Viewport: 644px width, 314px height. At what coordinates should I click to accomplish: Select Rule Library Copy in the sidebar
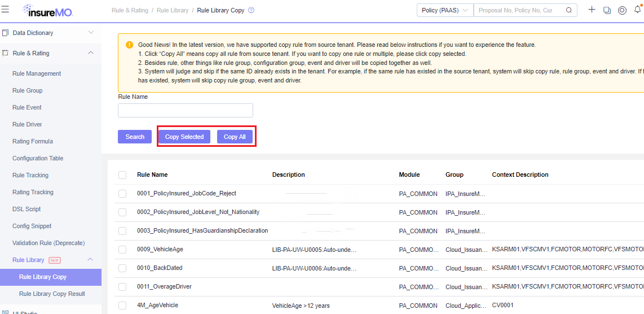(51, 277)
